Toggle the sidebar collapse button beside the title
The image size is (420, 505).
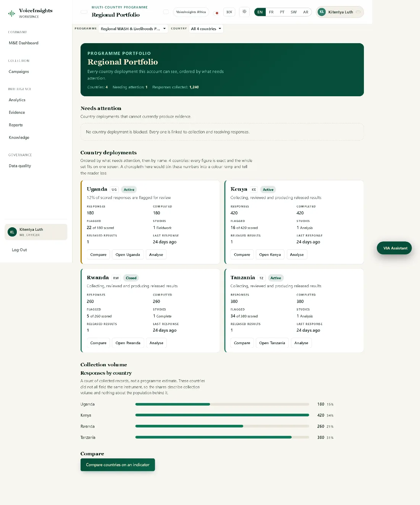point(84,12)
